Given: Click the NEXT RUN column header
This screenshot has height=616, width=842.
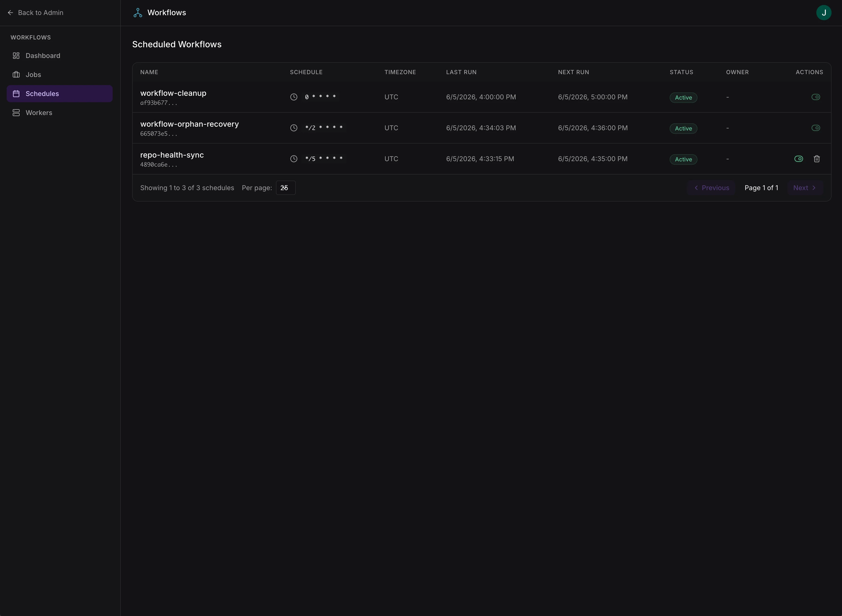Looking at the screenshot, I should tap(574, 72).
